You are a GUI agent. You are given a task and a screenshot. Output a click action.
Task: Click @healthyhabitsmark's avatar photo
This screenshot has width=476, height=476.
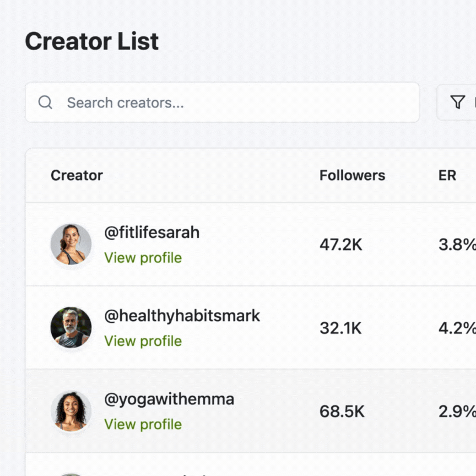point(71,327)
